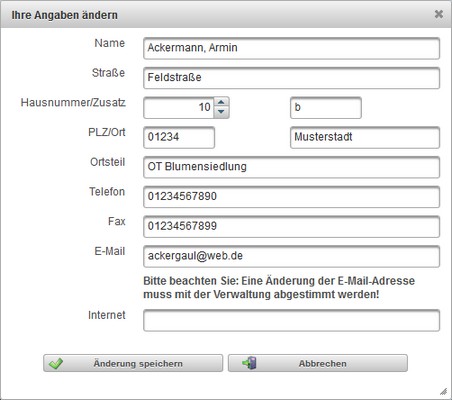This screenshot has height=400, width=452.
Task: Click the Internet label
Action: [107, 315]
